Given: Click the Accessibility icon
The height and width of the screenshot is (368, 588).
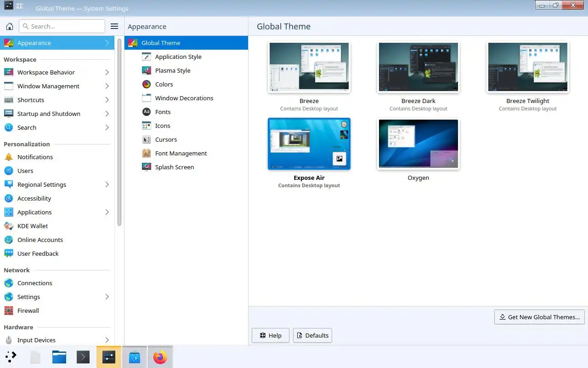Looking at the screenshot, I should point(8,198).
